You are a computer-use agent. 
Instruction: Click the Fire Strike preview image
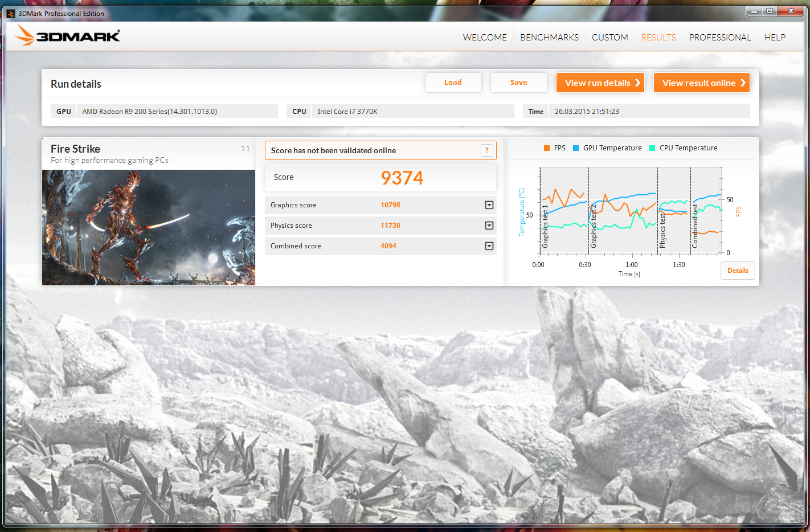(149, 227)
